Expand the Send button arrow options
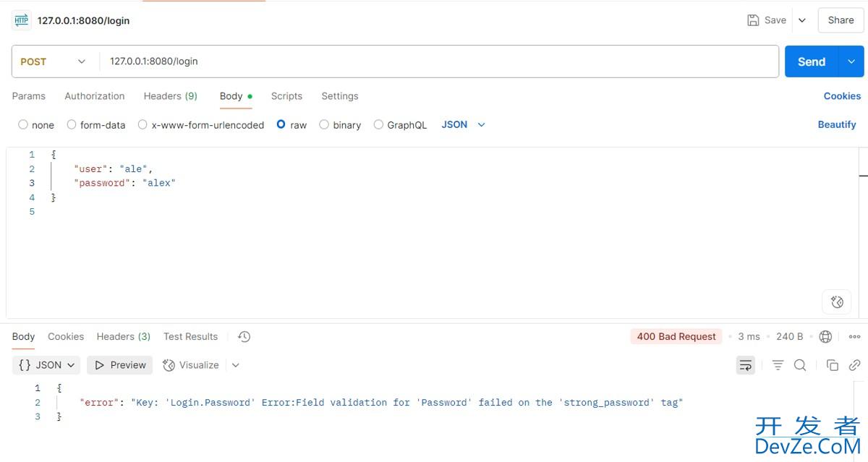Screen dimensions: 868x462 tap(851, 62)
